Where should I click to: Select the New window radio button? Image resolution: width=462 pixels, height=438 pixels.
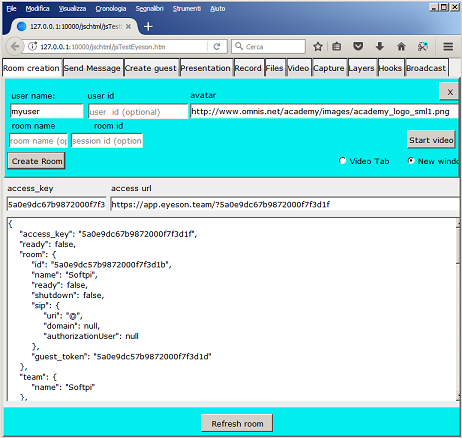pyautogui.click(x=411, y=161)
